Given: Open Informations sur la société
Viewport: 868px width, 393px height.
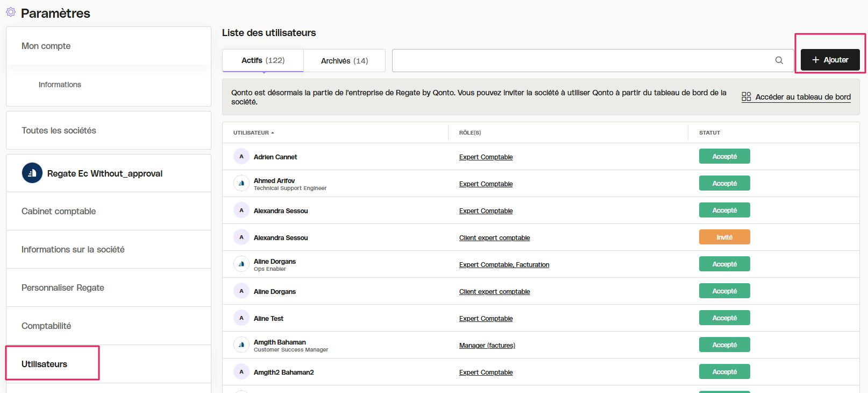Looking at the screenshot, I should coord(109,249).
